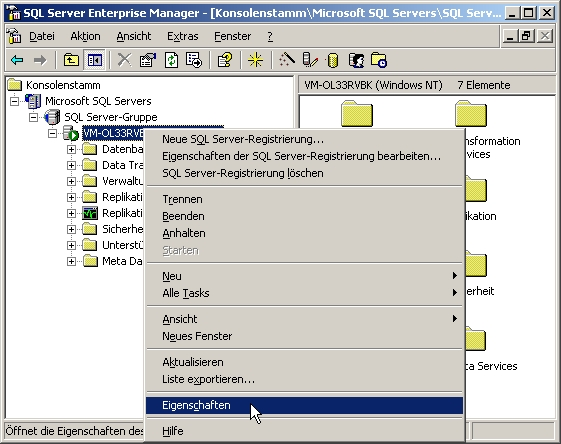Choose Eigenschaften in the context menu
Image resolution: width=561 pixels, height=444 pixels.
[304, 405]
